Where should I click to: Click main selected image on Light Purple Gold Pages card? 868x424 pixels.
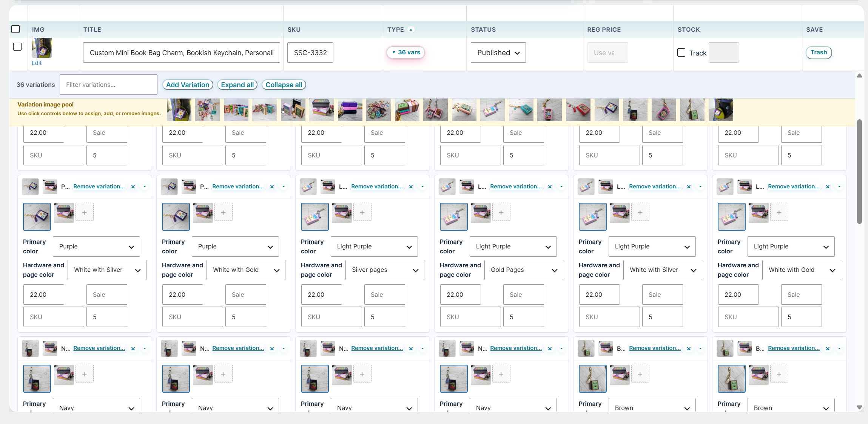[x=454, y=217]
